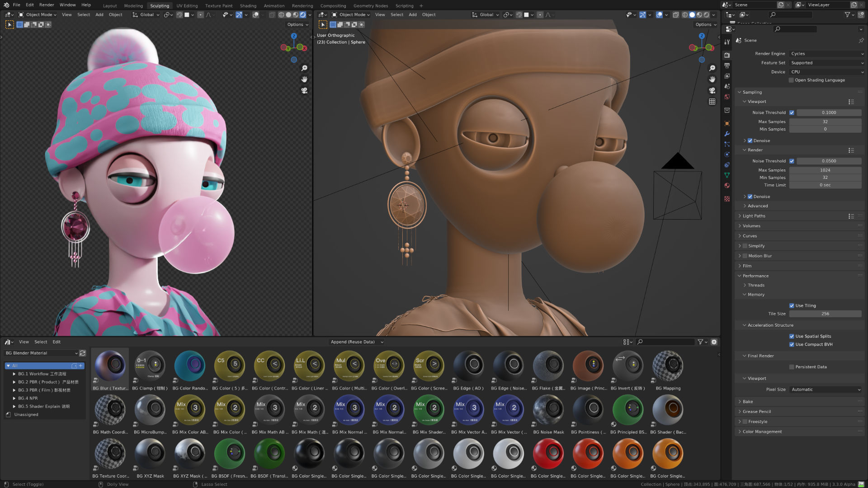Open the Object Constraints properties icon
868x488 pixels.
[x=727, y=165]
